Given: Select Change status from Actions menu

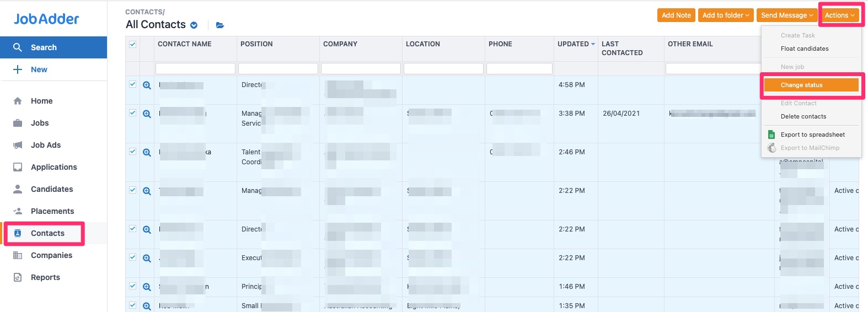Looking at the screenshot, I should pos(811,85).
